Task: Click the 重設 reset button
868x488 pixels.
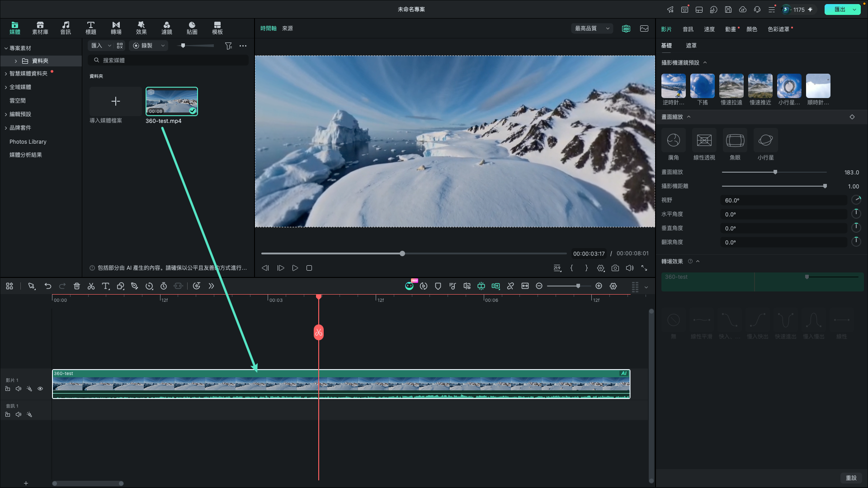Action: point(851,478)
